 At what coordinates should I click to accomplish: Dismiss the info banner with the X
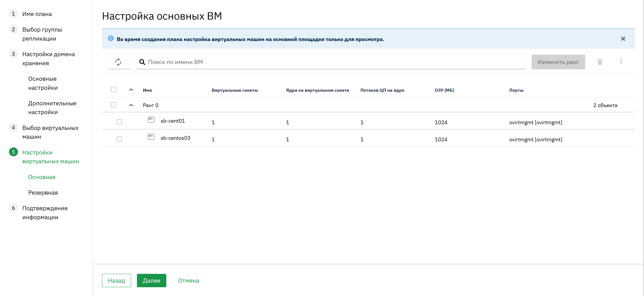(623, 39)
